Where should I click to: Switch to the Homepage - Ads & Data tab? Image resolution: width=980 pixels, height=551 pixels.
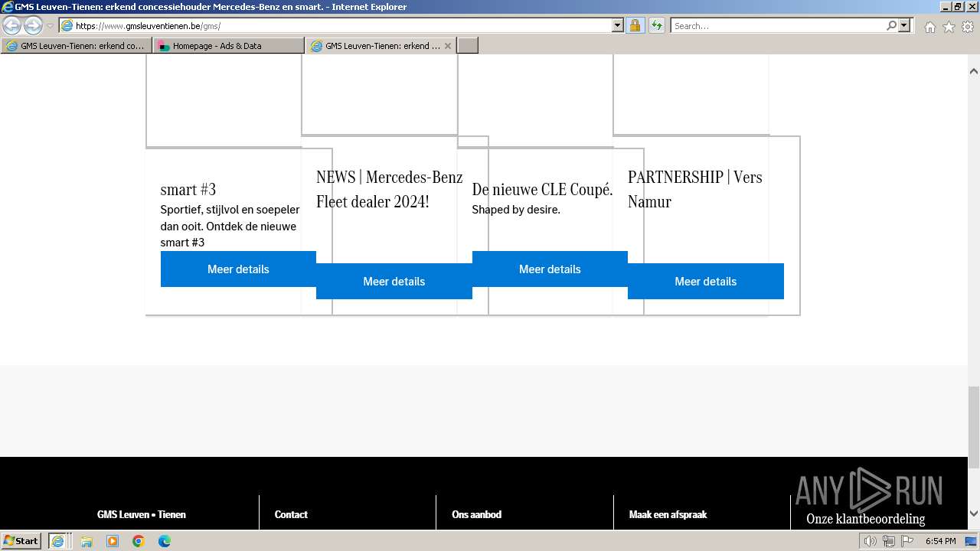point(228,46)
